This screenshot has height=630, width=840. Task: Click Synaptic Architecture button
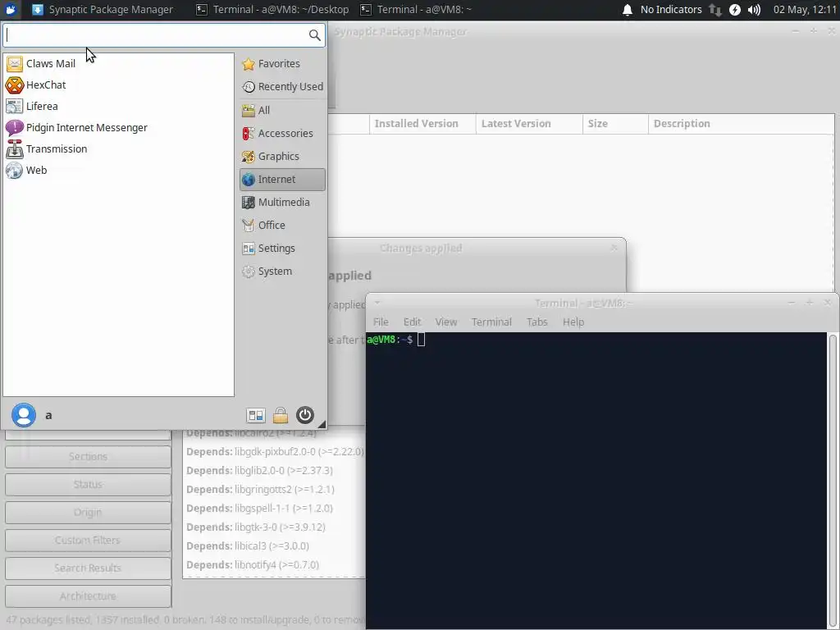[88, 596]
